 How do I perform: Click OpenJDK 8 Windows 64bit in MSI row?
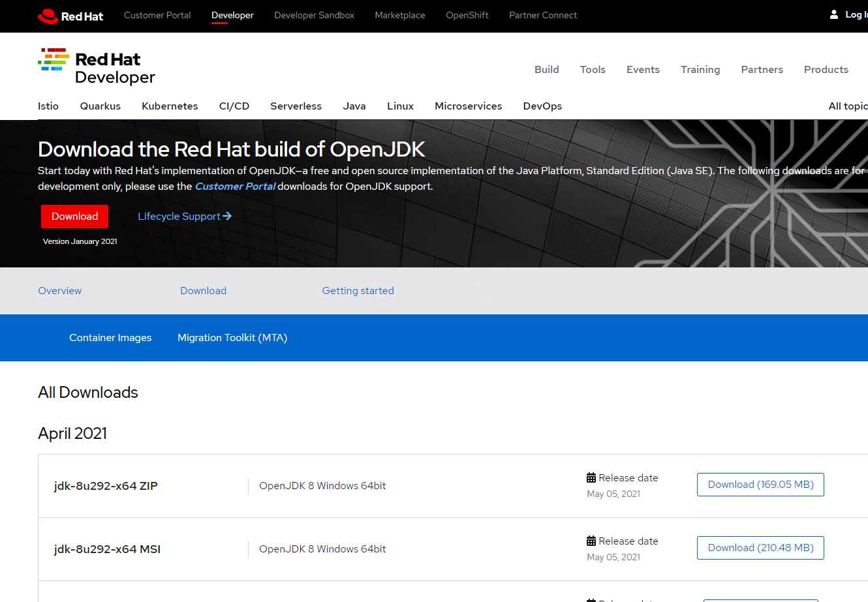pyautogui.click(x=322, y=549)
